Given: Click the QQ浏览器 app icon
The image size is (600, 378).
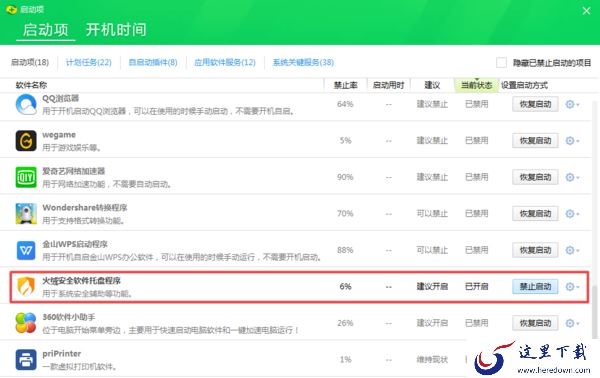Looking at the screenshot, I should click(26, 104).
